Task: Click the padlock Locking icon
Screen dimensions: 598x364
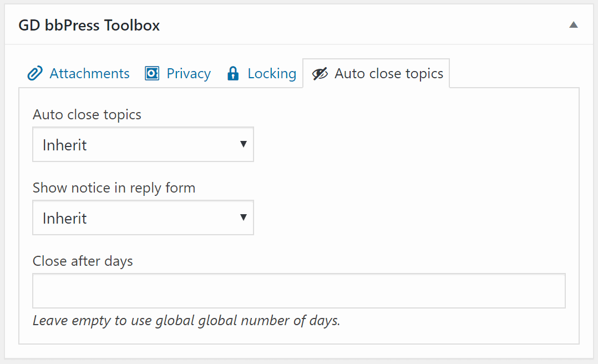Action: pyautogui.click(x=232, y=73)
